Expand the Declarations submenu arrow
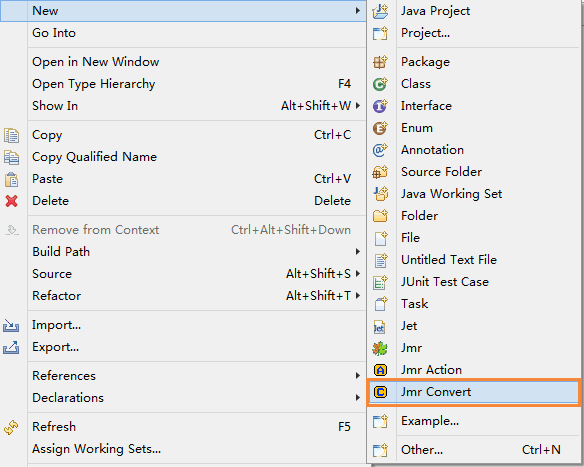The width and height of the screenshot is (584, 467). (358, 398)
